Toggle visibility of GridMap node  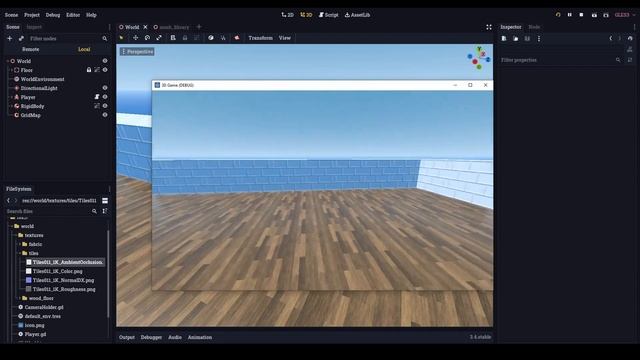(x=105, y=115)
